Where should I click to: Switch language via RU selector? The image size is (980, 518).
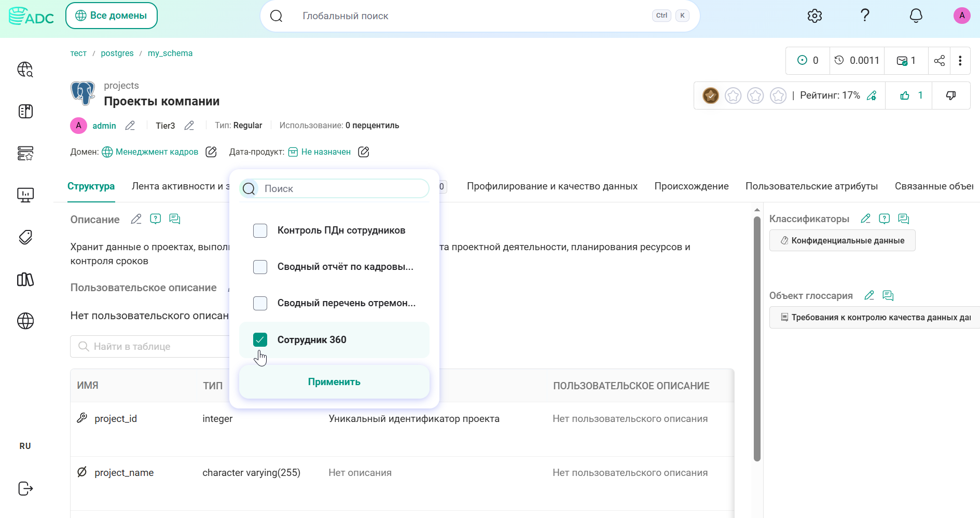[x=25, y=446]
